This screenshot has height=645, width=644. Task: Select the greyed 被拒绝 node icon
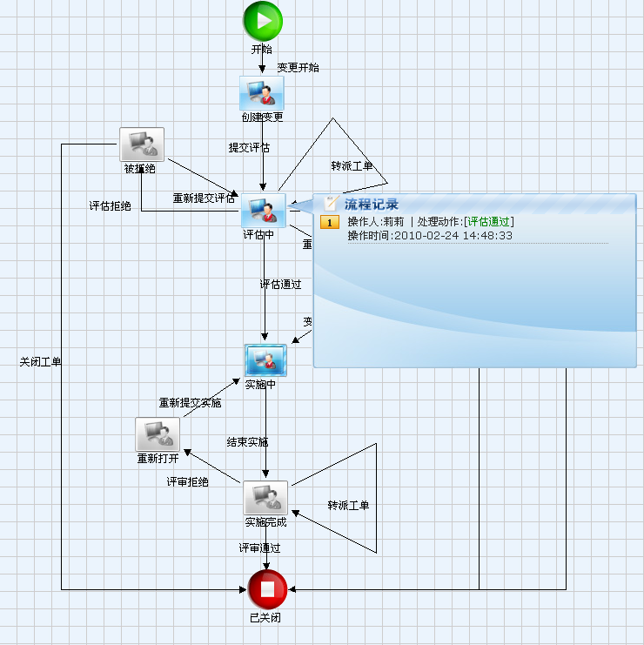coord(141,144)
